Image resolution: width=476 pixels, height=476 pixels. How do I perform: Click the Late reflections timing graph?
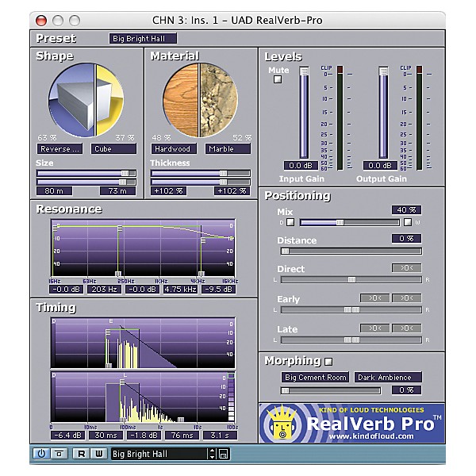click(143, 397)
